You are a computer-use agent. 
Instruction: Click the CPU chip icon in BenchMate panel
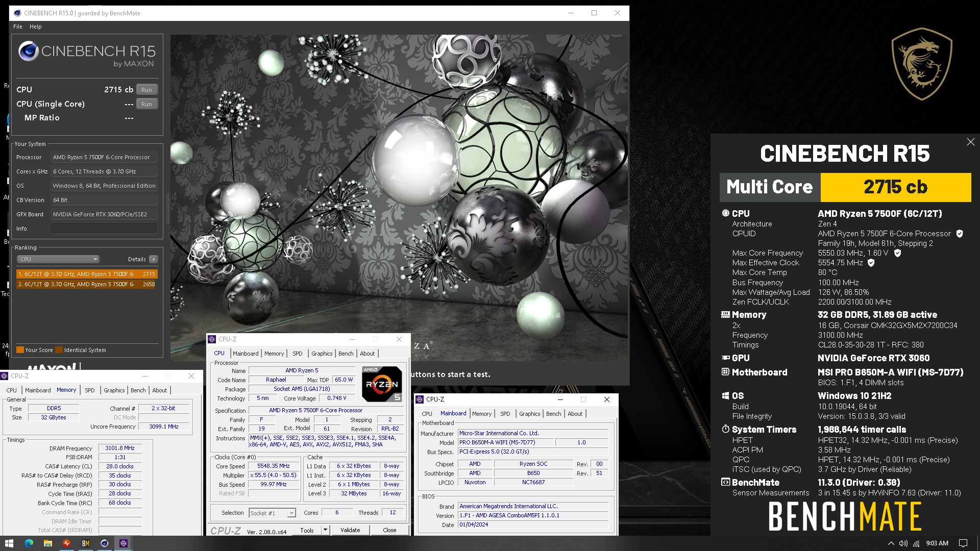point(725,213)
